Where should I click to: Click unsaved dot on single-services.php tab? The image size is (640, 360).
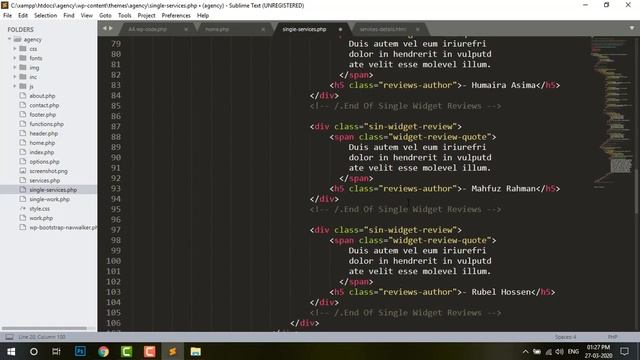click(x=340, y=29)
